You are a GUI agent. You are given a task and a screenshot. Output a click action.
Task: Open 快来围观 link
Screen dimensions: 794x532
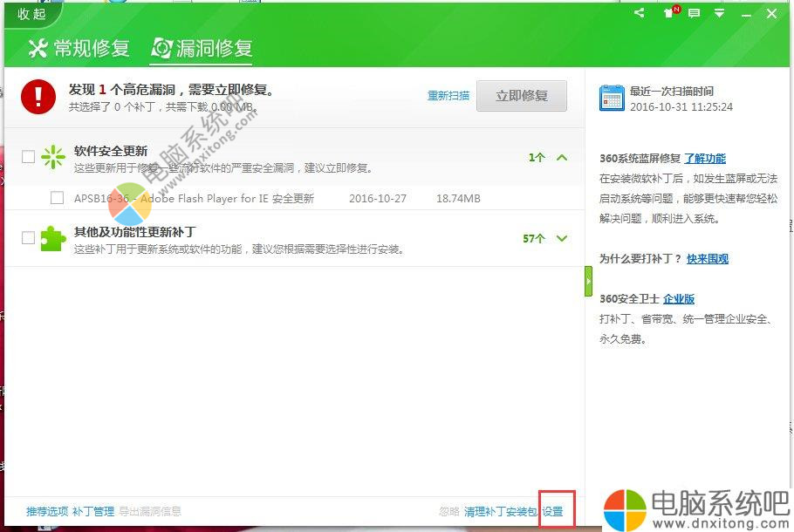click(x=708, y=259)
